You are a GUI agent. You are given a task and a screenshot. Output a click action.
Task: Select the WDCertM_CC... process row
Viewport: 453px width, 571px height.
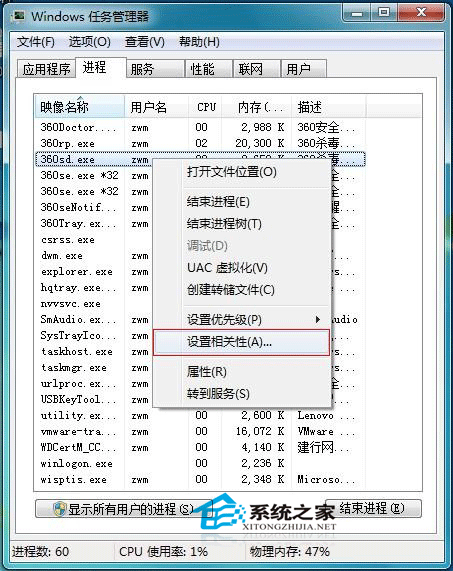coord(200,448)
